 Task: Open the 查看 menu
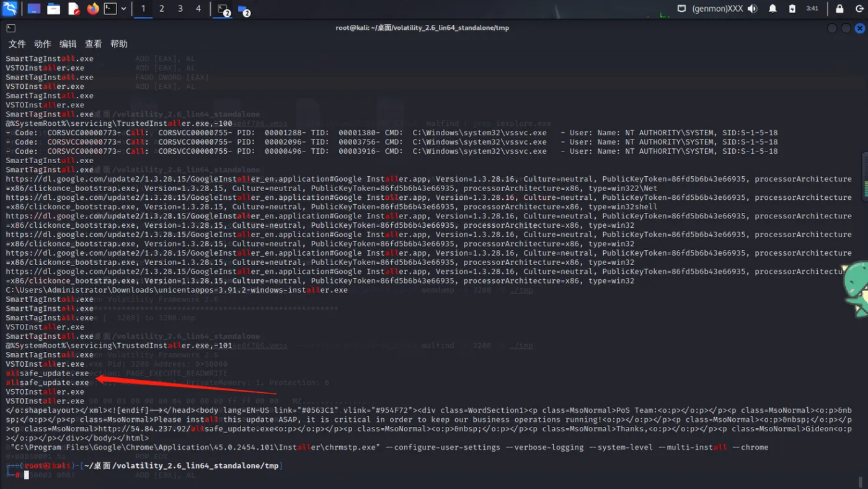pyautogui.click(x=93, y=44)
